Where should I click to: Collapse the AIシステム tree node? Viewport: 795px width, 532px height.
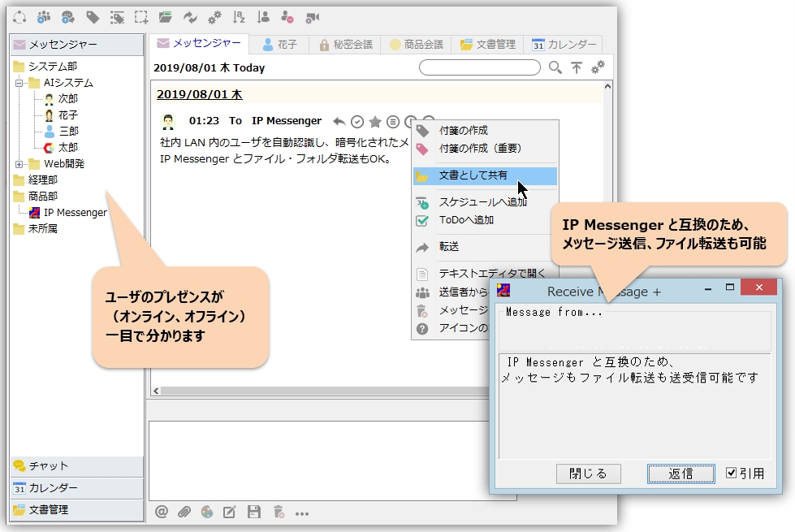[x=19, y=83]
